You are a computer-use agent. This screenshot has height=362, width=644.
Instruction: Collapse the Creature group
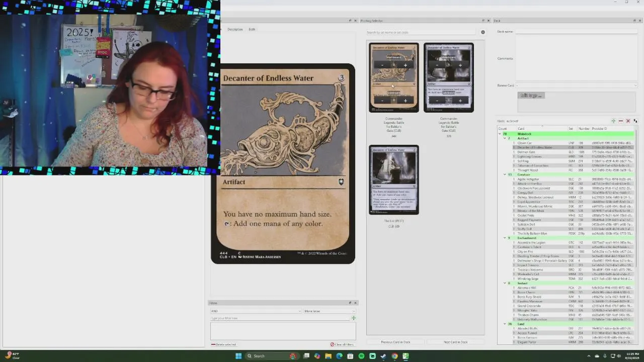tap(505, 174)
